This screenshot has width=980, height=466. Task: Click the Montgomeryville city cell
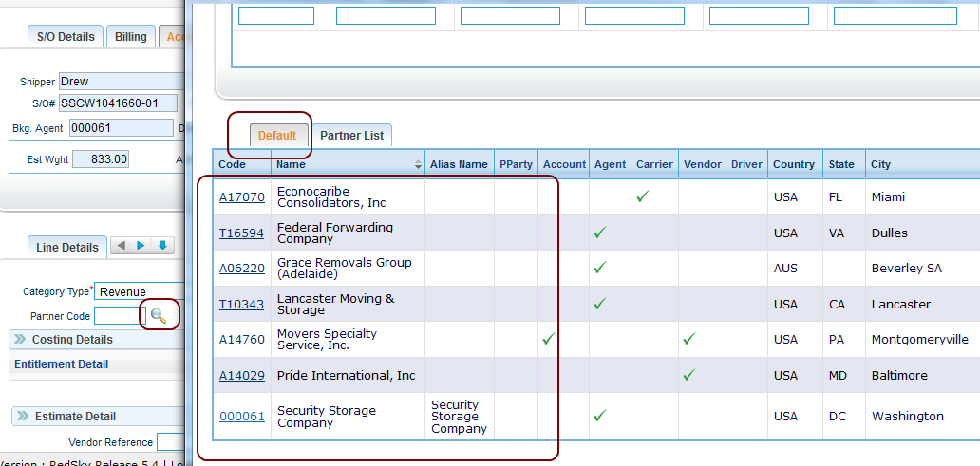[x=920, y=339]
